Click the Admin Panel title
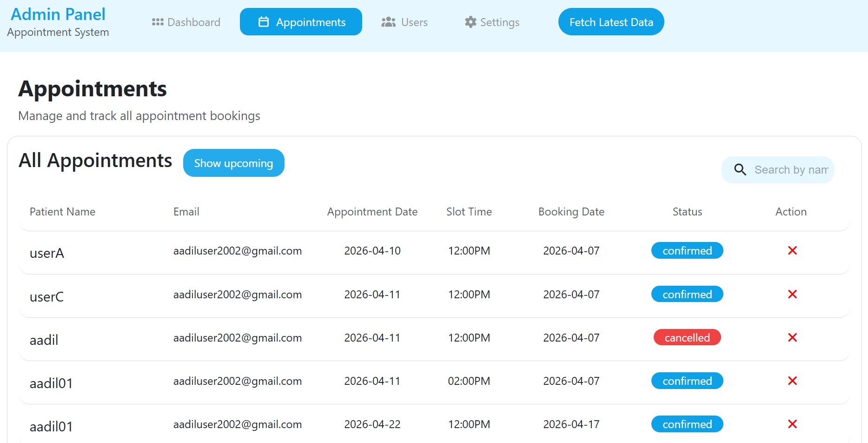 pos(58,14)
